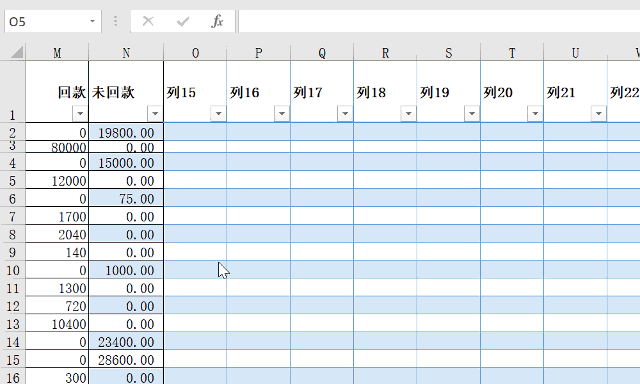Screen dimensions: 640x384
Task: Click the 列18 header cell
Action: pos(385,91)
